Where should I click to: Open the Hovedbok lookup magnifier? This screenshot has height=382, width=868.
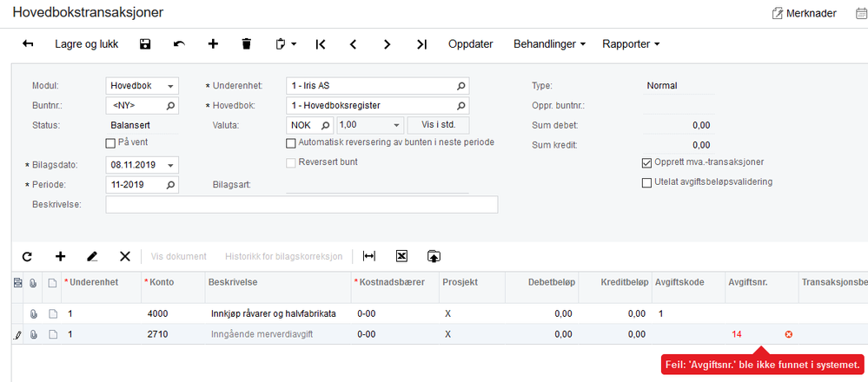pyautogui.click(x=461, y=106)
